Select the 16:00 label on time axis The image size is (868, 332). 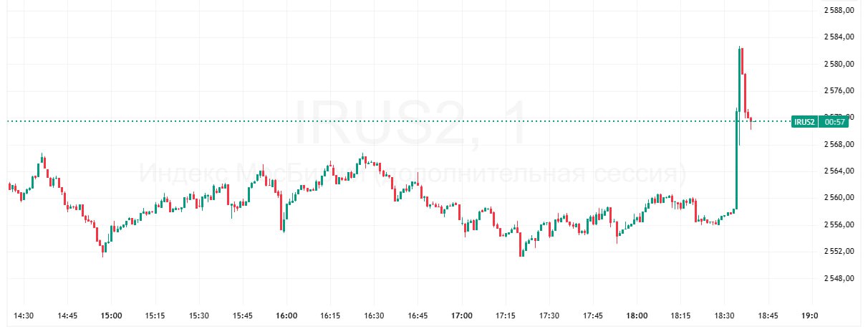click(286, 316)
